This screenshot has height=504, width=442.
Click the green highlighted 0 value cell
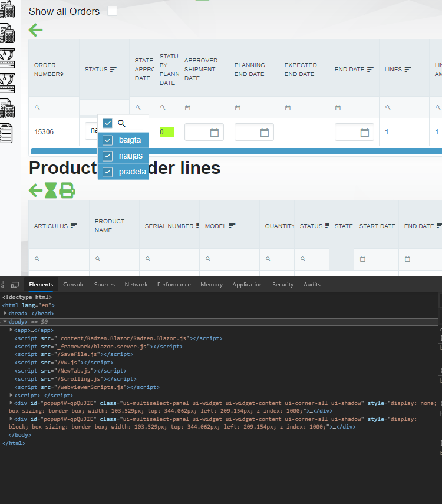point(167,132)
